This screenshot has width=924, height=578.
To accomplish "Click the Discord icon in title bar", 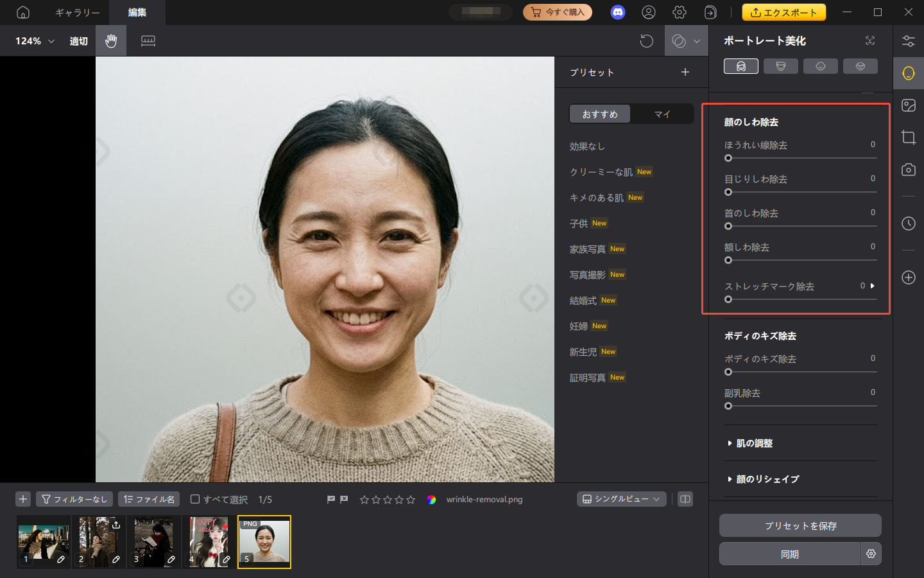I will (x=617, y=12).
